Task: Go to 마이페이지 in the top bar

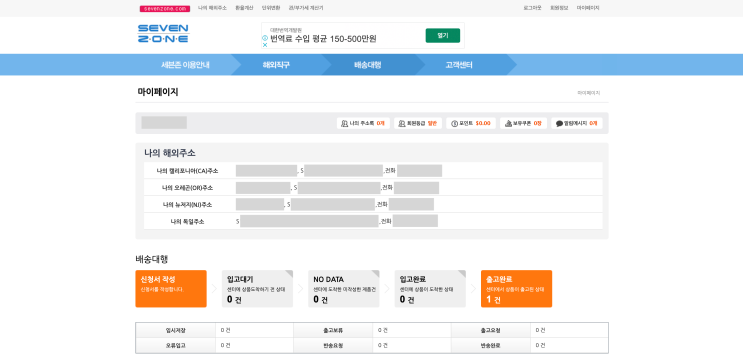Action: pos(588,8)
